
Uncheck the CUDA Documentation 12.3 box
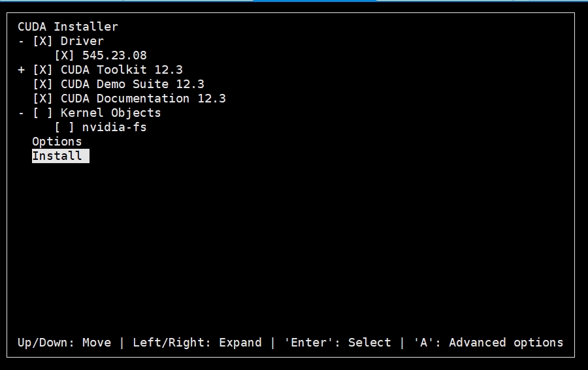tap(42, 99)
